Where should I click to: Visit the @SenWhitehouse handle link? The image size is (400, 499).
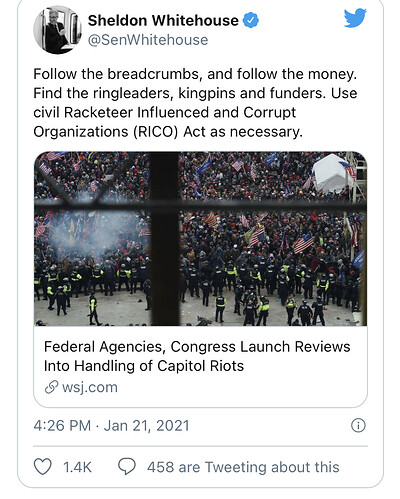click(x=148, y=40)
